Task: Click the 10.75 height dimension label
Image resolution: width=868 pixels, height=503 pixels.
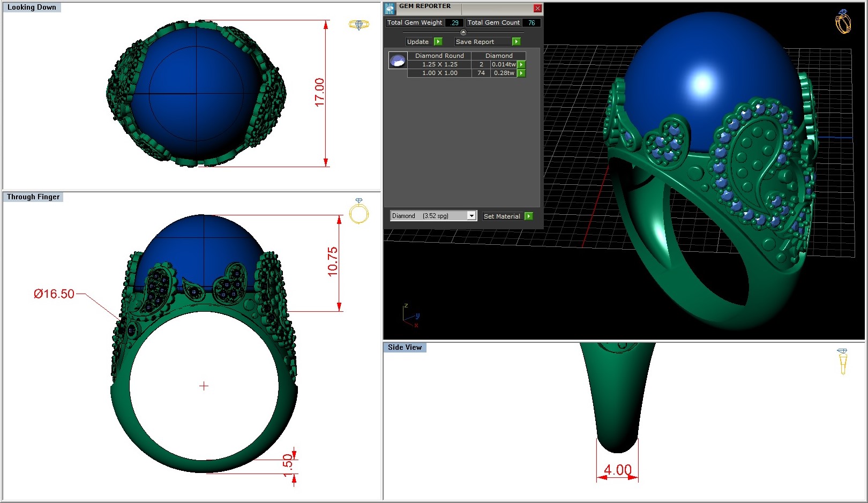Action: pos(333,262)
